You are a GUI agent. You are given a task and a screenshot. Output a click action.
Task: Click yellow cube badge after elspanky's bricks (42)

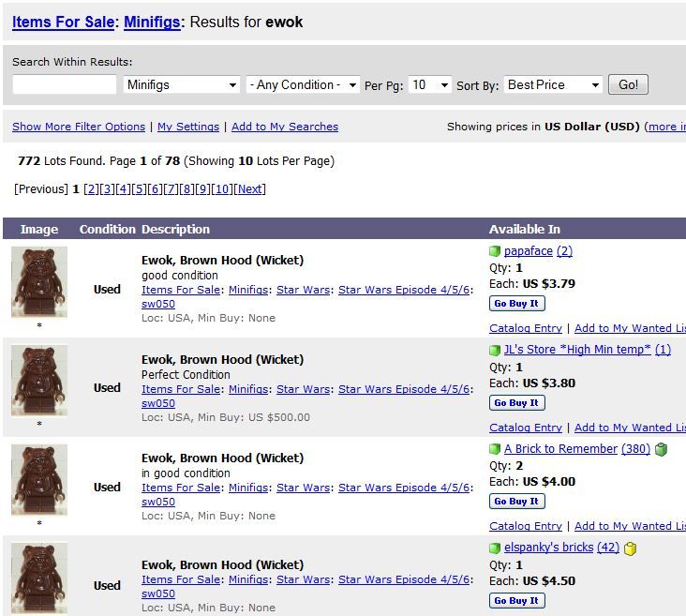pyautogui.click(x=630, y=548)
